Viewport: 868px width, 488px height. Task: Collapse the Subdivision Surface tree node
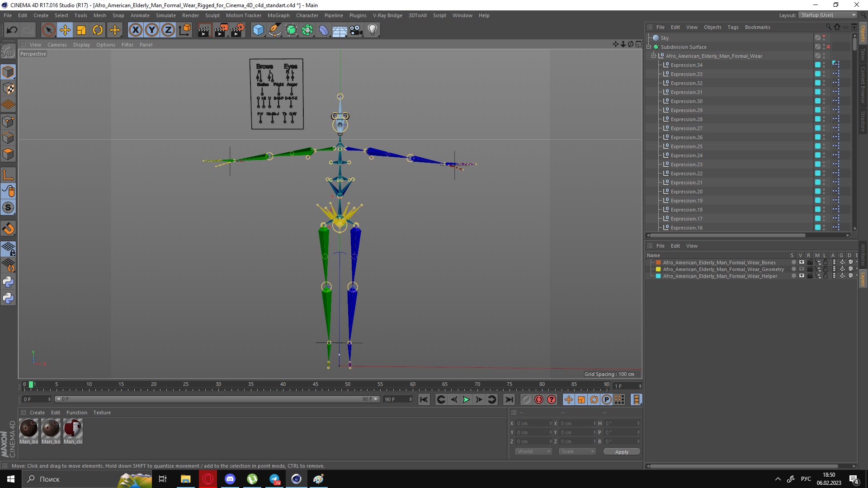click(649, 47)
